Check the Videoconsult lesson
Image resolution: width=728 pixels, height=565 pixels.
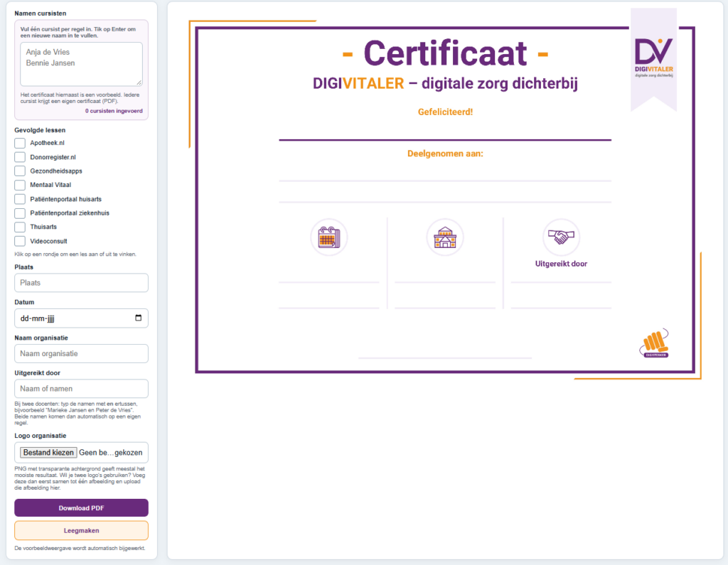point(20,241)
